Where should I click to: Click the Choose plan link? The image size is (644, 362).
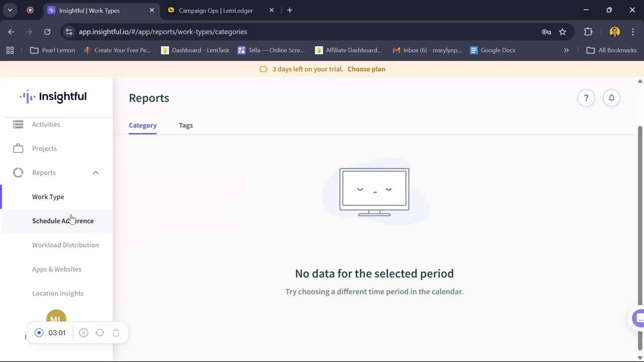click(366, 69)
